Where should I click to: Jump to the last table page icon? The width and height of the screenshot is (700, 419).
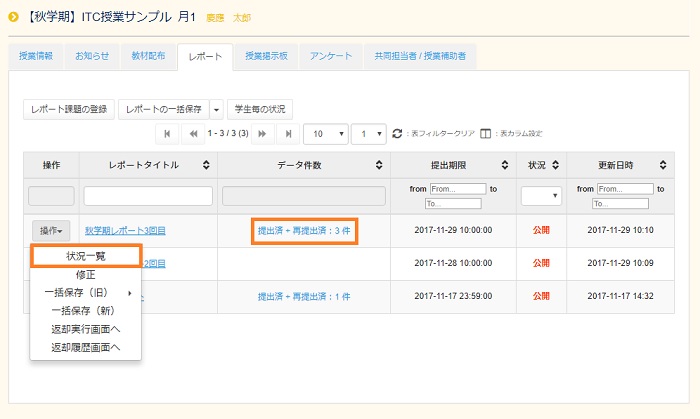289,133
